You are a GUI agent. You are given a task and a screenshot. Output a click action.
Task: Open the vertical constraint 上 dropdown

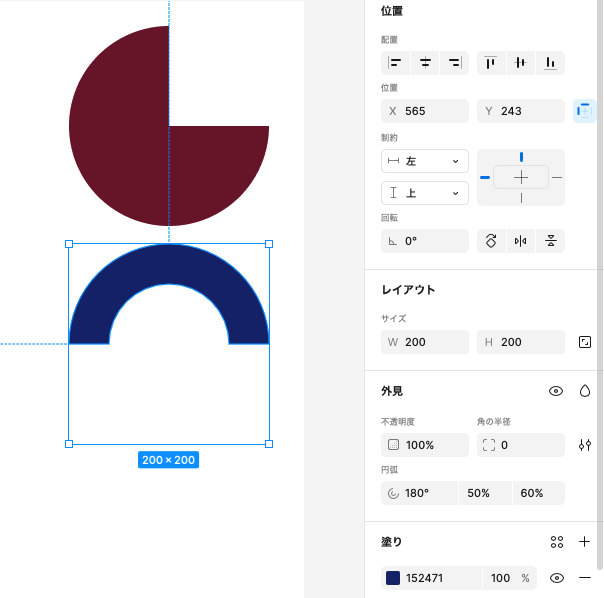coord(425,193)
